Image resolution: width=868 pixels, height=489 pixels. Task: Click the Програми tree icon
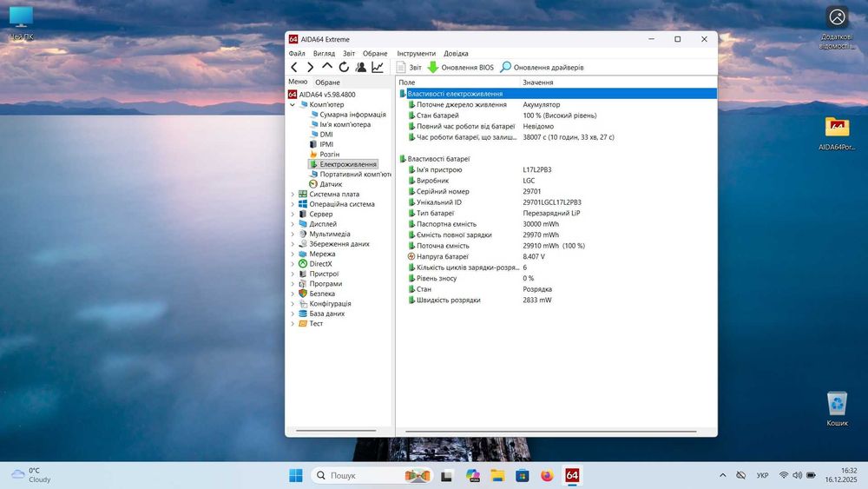(x=303, y=283)
